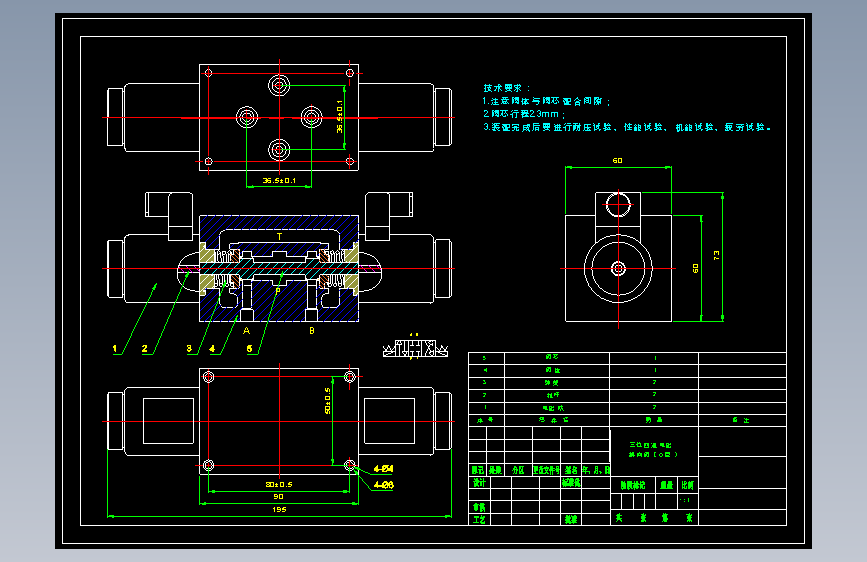Click the '73' height dimension text
The width and height of the screenshot is (867, 562).
click(717, 256)
